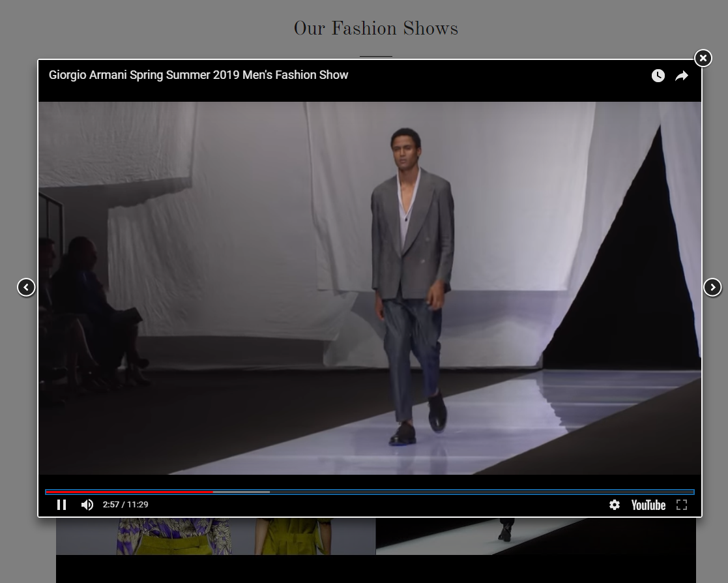The width and height of the screenshot is (728, 583).
Task: Mute the video volume
Action: click(x=87, y=505)
